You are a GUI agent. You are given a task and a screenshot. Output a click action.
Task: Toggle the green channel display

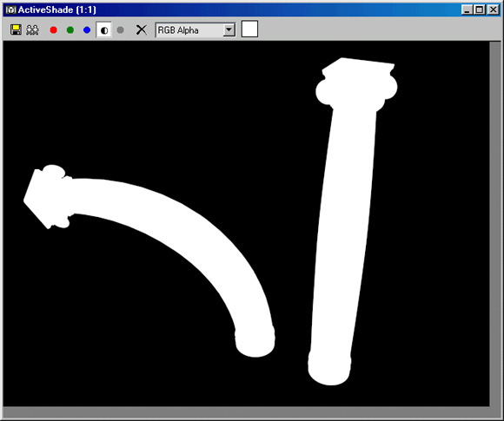tap(70, 30)
